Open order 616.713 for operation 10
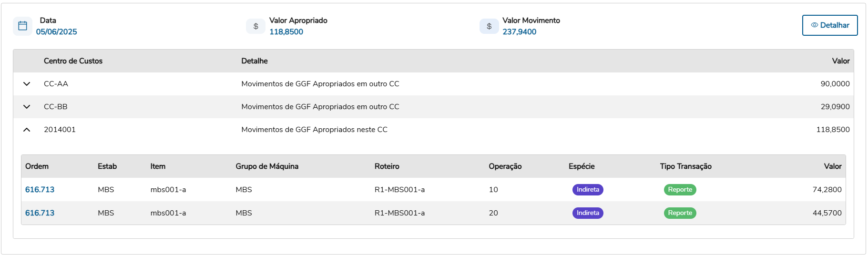This screenshot has height=256, width=868. point(40,190)
